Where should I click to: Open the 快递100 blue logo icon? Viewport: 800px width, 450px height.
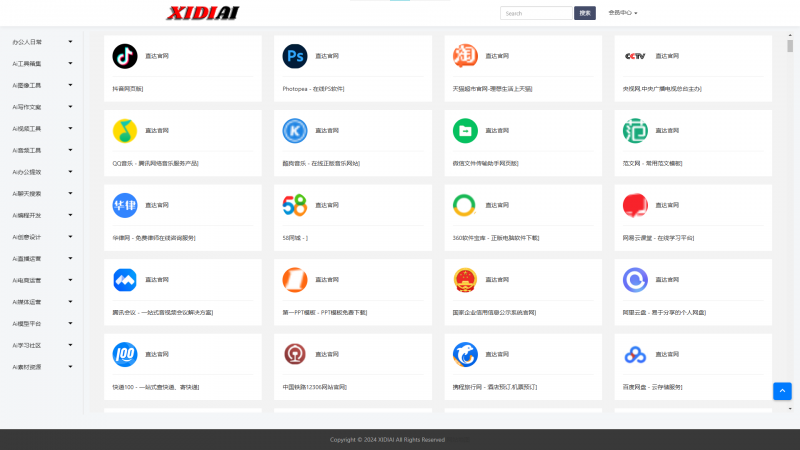(x=125, y=354)
